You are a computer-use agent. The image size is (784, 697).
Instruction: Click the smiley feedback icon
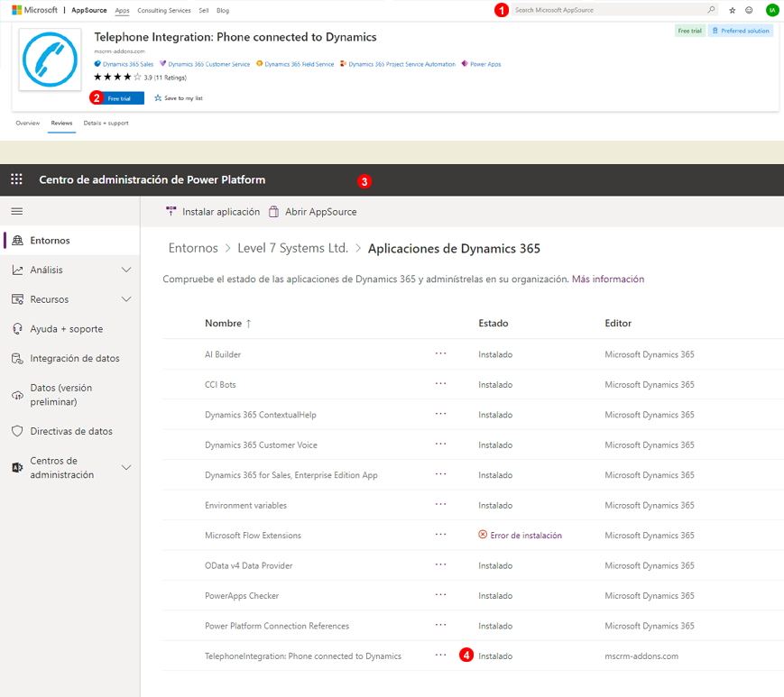coord(749,10)
